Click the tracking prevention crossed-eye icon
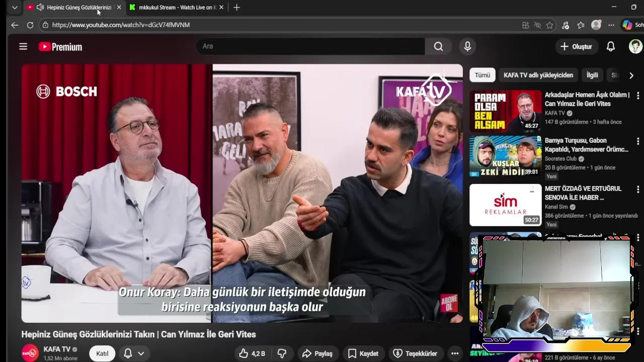Image resolution: width=644 pixels, height=362 pixels. 537,25
